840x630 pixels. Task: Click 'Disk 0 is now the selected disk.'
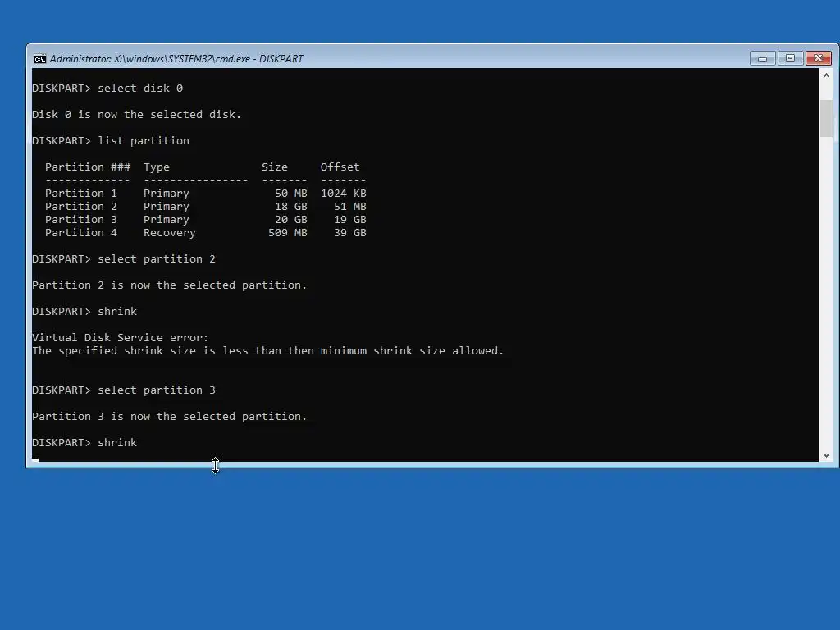point(137,115)
